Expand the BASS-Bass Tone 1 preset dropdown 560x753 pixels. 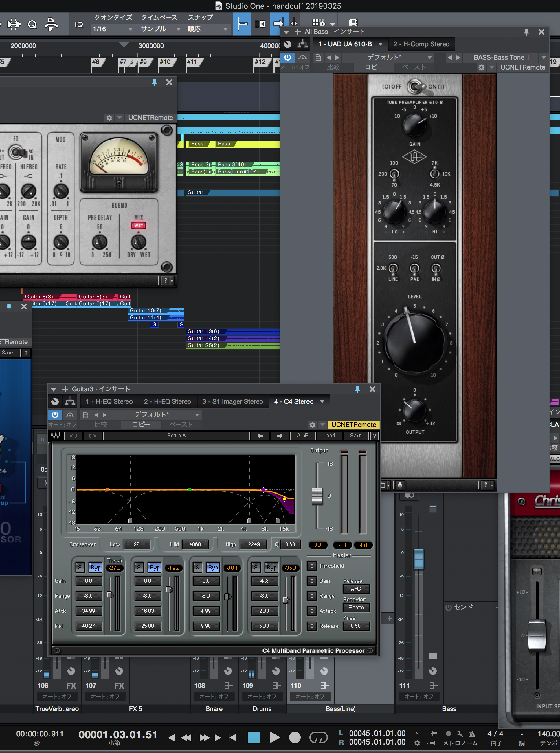[x=544, y=57]
